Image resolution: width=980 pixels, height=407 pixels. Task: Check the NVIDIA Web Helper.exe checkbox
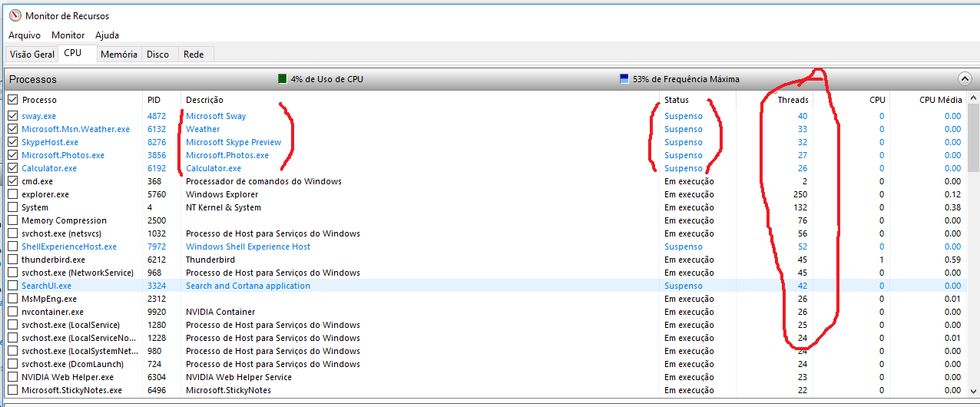point(13,377)
